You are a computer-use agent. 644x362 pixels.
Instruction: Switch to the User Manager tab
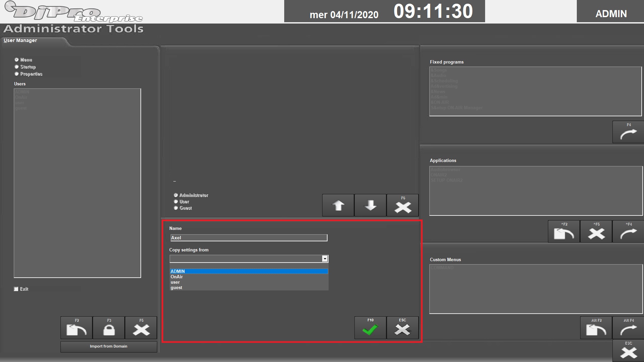click(20, 40)
